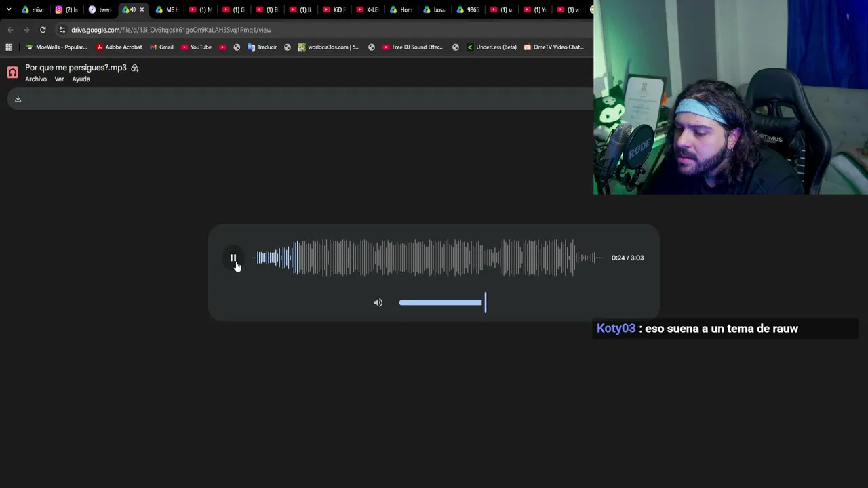Open the UnderLess (Beta) bookmark

click(x=492, y=47)
